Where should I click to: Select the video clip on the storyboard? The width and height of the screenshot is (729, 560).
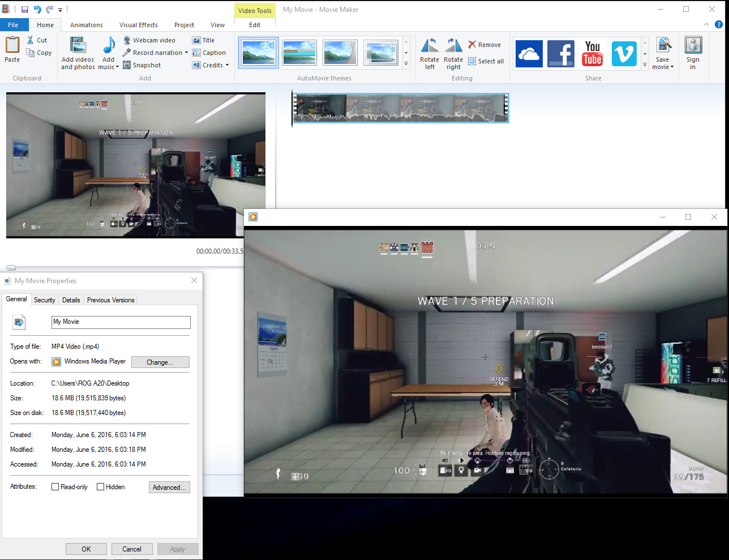[x=401, y=108]
